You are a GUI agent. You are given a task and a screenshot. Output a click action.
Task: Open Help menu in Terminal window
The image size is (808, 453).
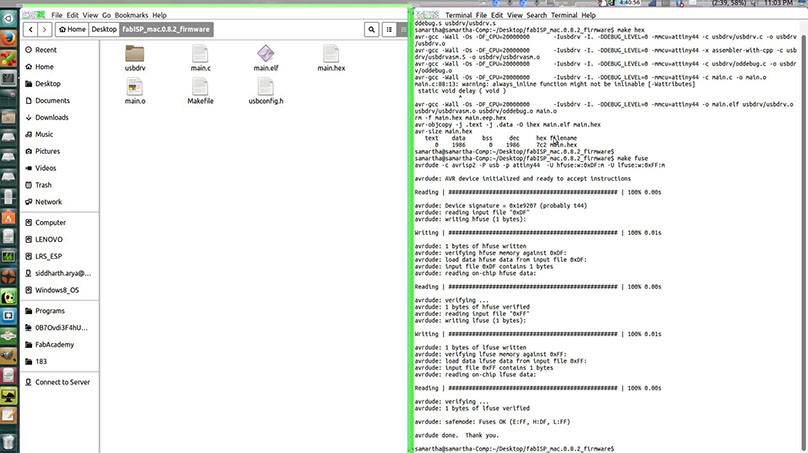(588, 15)
